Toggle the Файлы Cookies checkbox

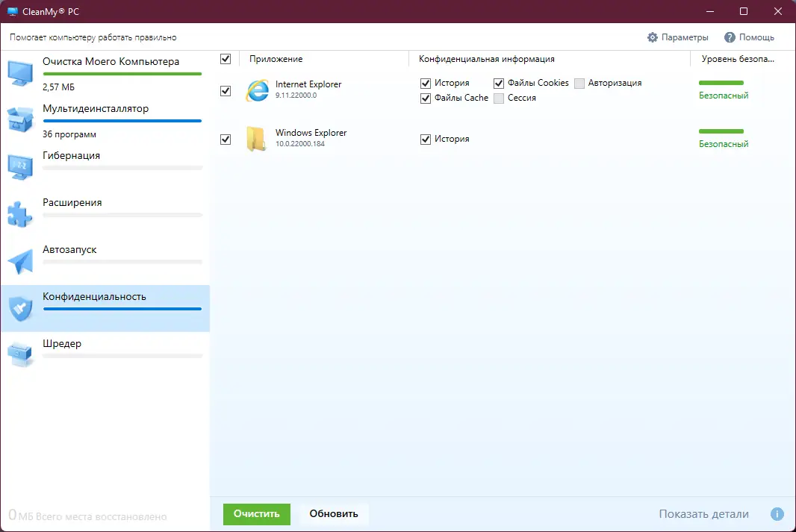(x=499, y=83)
